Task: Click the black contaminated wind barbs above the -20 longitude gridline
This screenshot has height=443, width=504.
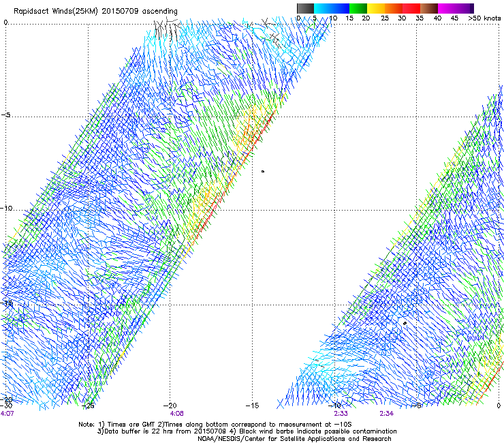Action: 166,29
